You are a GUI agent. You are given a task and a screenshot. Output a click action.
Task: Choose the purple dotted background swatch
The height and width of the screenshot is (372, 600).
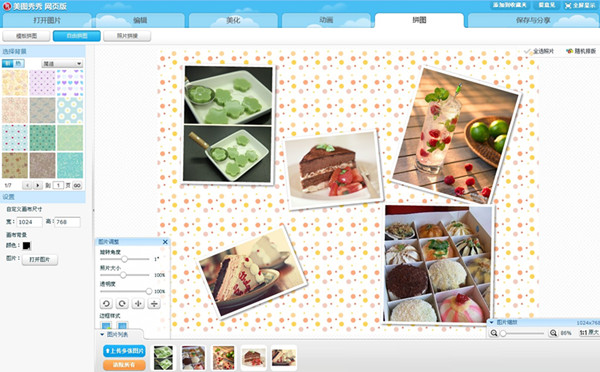coord(42,83)
